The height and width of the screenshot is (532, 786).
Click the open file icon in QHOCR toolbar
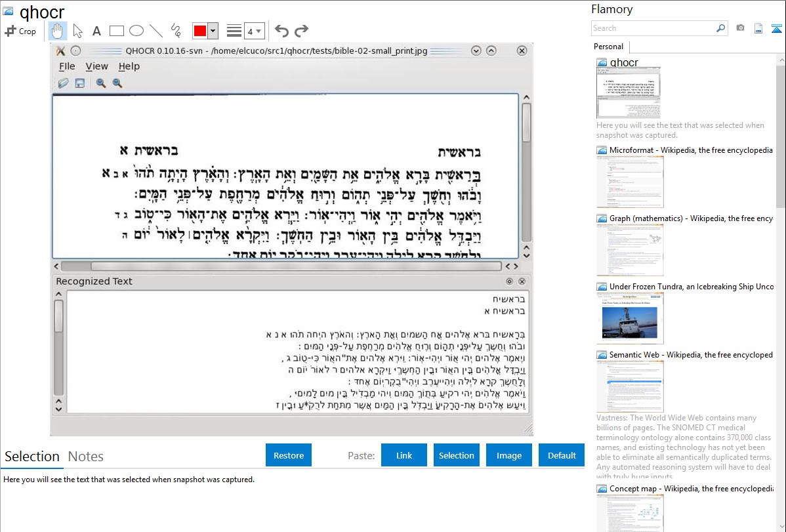[x=63, y=83]
